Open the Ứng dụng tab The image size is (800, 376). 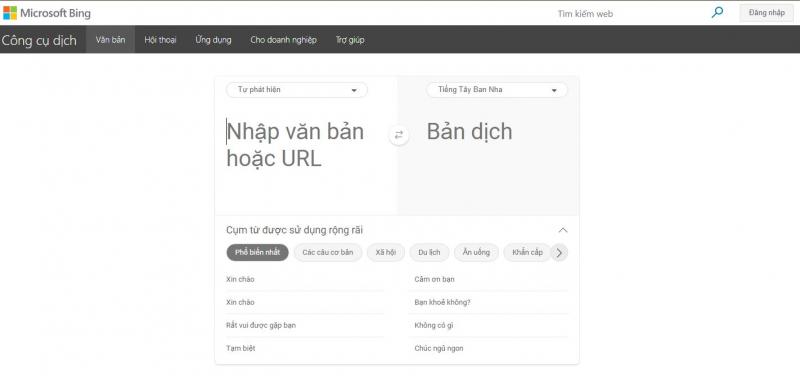tap(213, 40)
